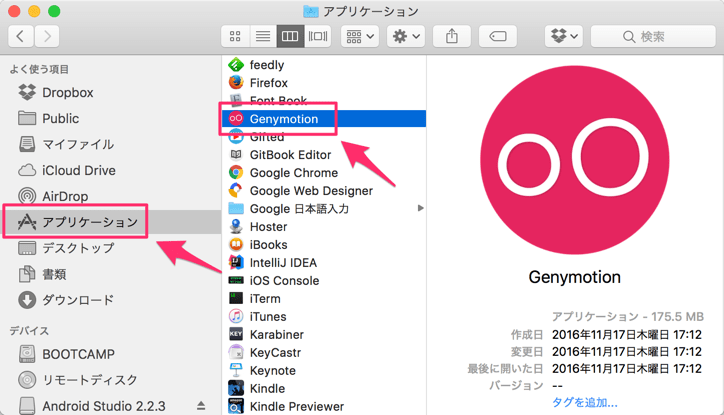Select the Firefox app icon
This screenshot has width=724, height=415.
236,83
